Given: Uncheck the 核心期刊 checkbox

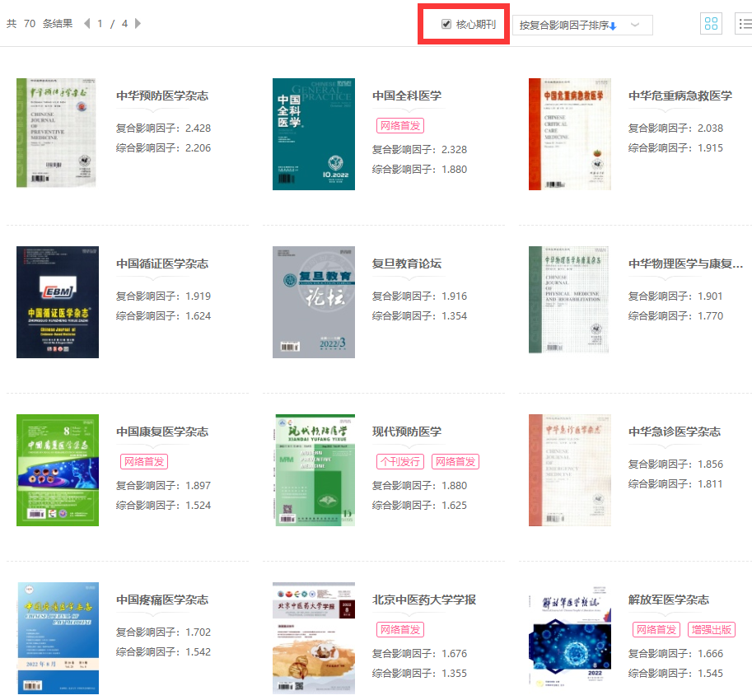Looking at the screenshot, I should click(446, 24).
